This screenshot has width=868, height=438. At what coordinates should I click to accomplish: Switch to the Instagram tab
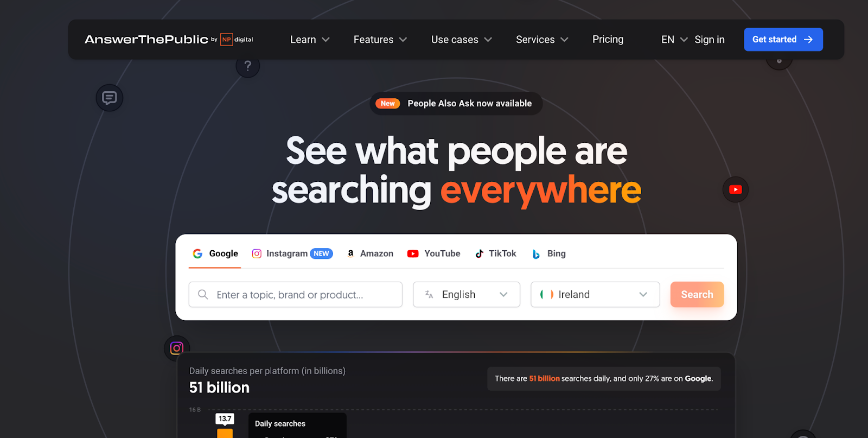pos(292,253)
